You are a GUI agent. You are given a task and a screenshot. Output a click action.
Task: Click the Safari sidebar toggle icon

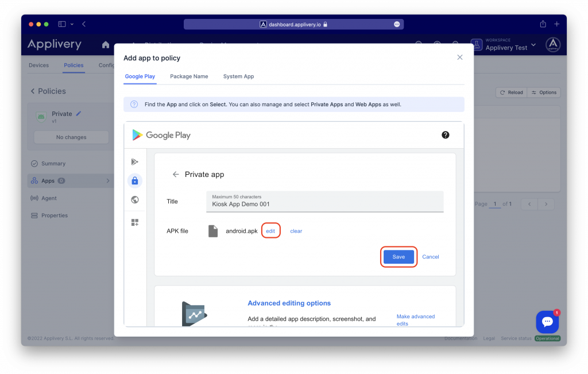[x=62, y=24]
